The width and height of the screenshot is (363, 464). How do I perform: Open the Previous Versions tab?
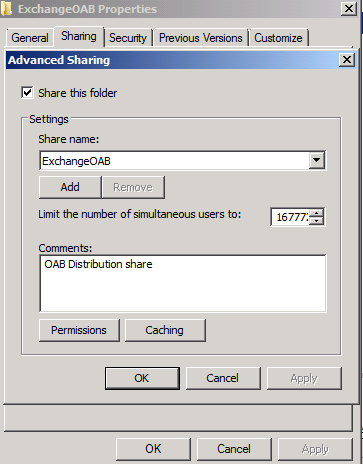(201, 38)
